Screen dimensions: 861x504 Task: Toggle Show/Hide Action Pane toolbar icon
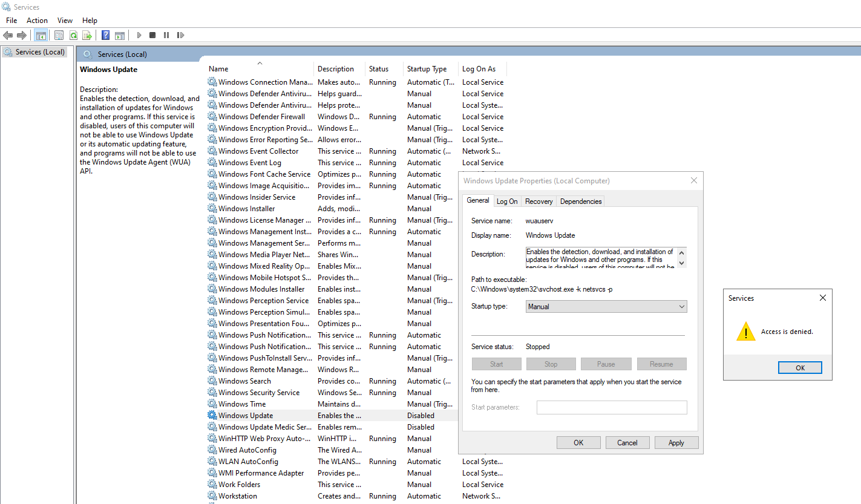tap(120, 35)
